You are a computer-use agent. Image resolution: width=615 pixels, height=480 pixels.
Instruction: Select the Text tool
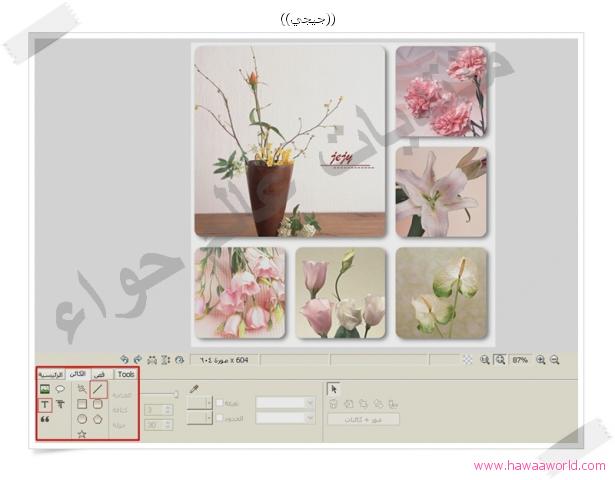(x=46, y=405)
